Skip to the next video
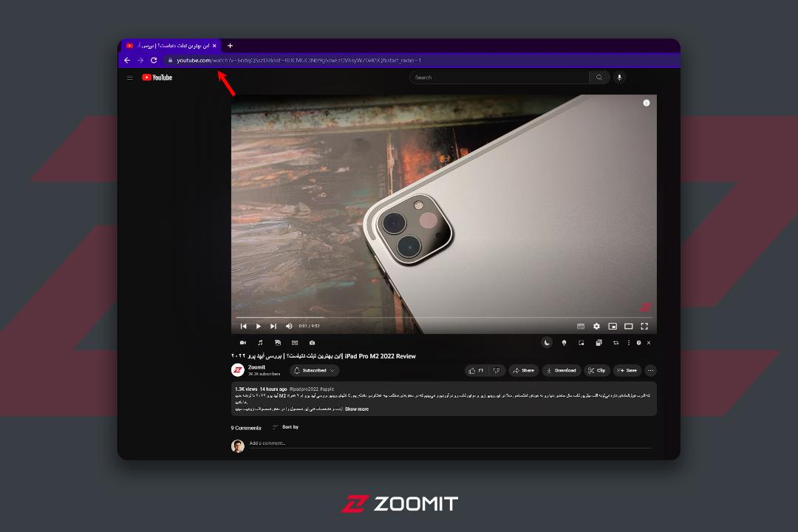Image resolution: width=798 pixels, height=532 pixels. pos(273,326)
